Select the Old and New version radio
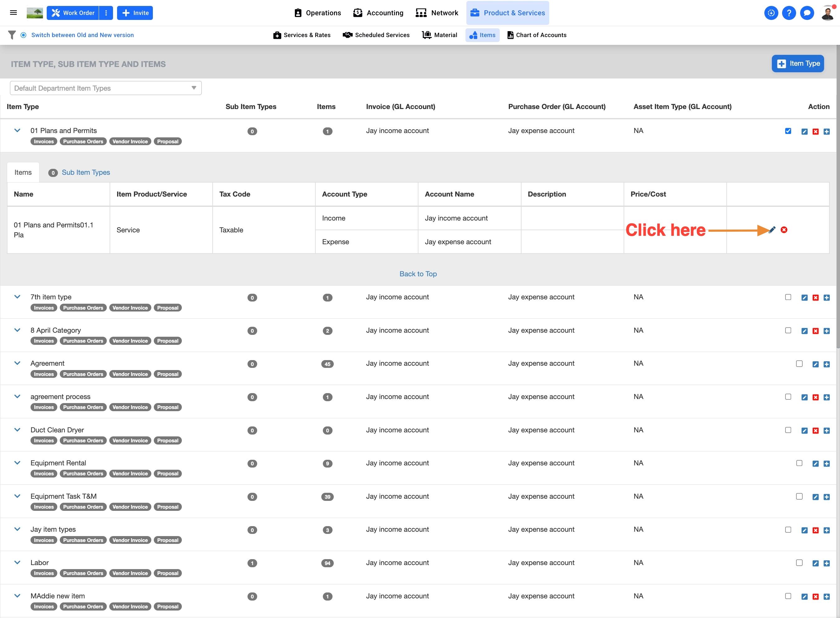Image resolution: width=840 pixels, height=618 pixels. tap(24, 35)
